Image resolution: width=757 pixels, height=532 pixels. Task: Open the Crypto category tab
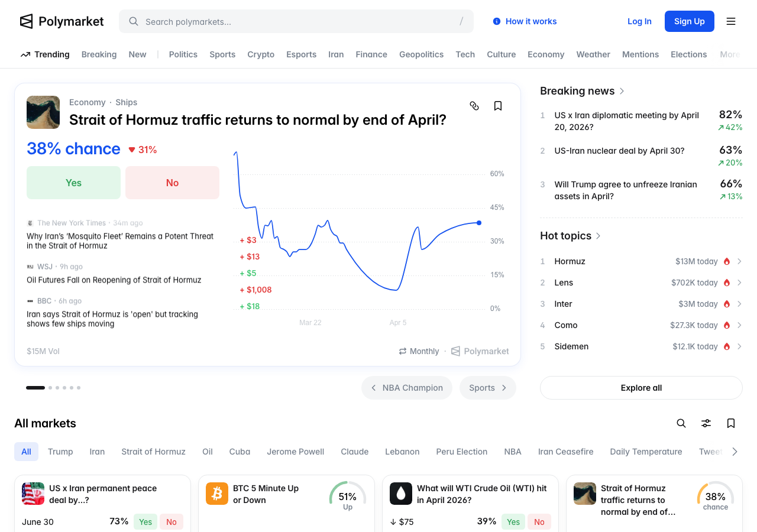coord(261,54)
